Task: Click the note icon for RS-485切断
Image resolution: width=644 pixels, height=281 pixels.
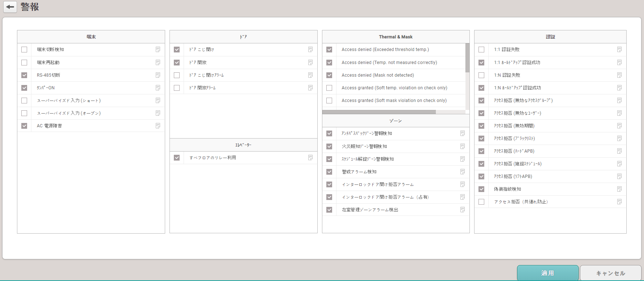Action: 158,75
